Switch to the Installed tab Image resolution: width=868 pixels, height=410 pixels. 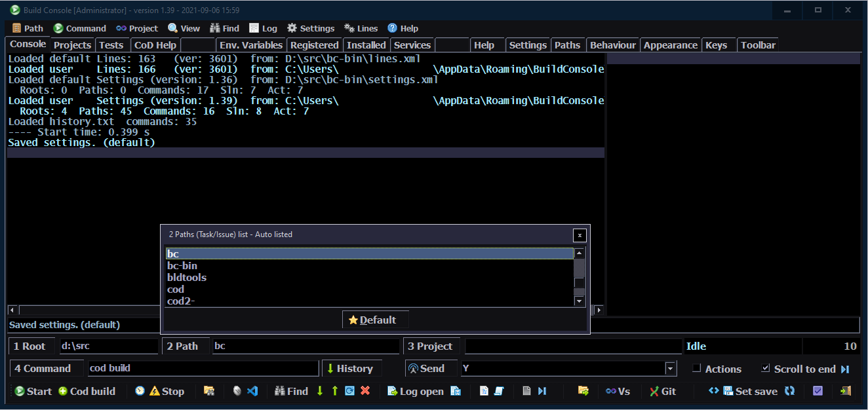tap(366, 45)
